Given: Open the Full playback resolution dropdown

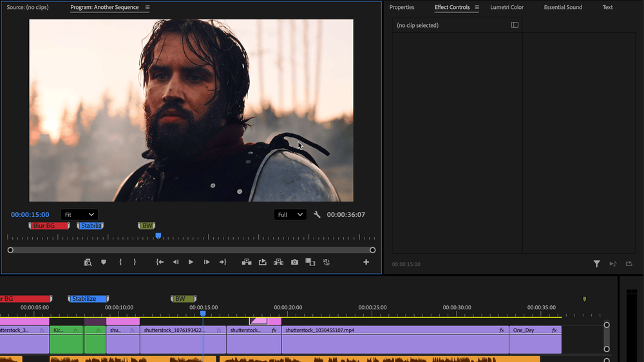Looking at the screenshot, I should 289,214.
